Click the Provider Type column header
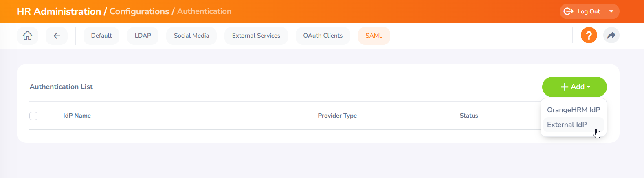 coord(337,116)
